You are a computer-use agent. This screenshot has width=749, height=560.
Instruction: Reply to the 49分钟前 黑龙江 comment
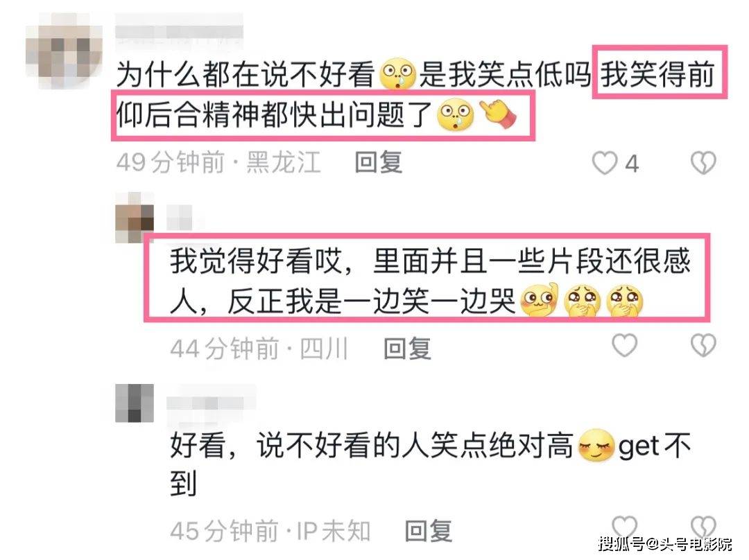[379, 162]
